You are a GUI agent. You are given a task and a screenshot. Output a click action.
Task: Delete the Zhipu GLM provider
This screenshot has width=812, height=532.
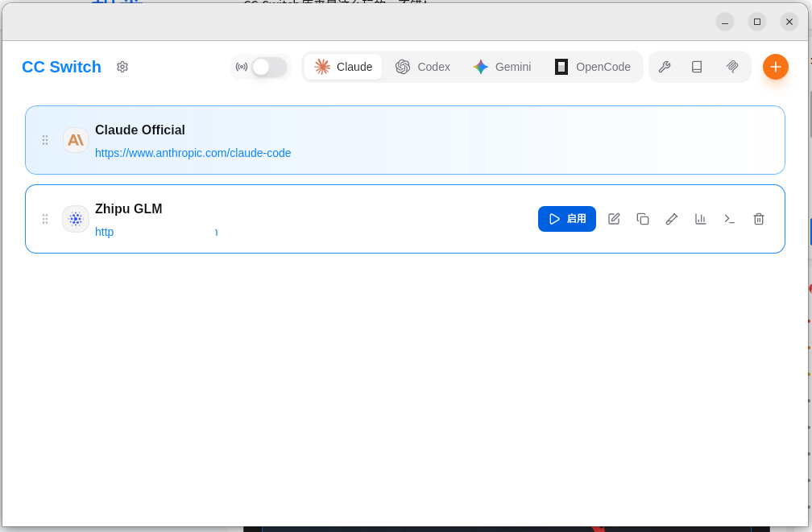759,219
